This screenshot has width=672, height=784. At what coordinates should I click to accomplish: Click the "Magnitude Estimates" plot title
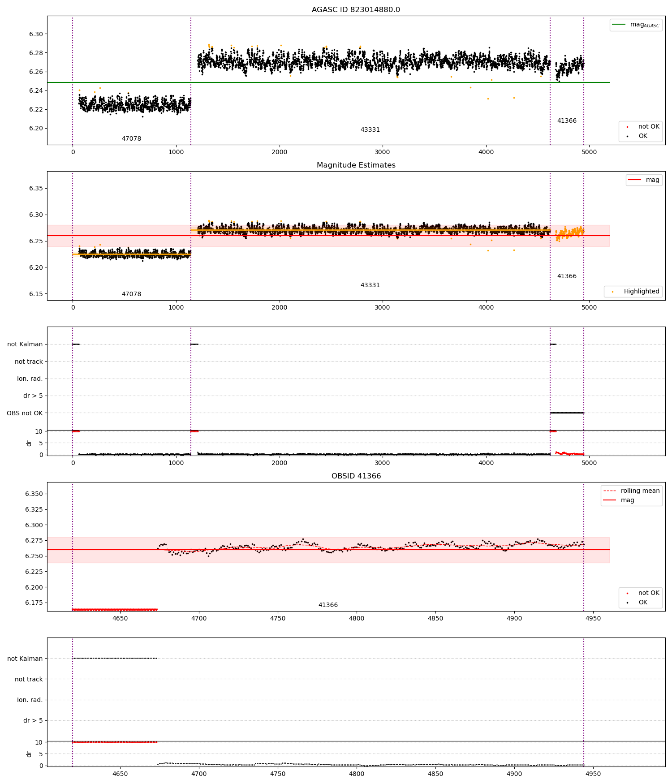click(x=356, y=165)
